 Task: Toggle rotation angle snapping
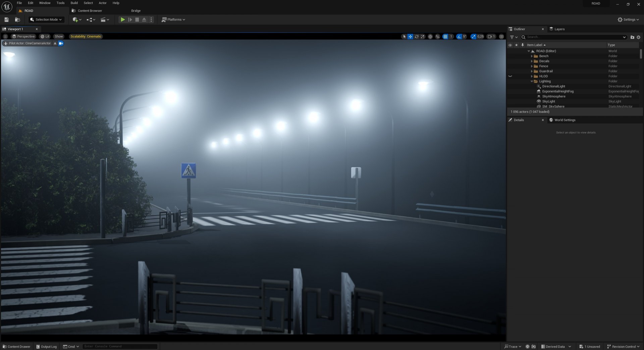click(459, 37)
